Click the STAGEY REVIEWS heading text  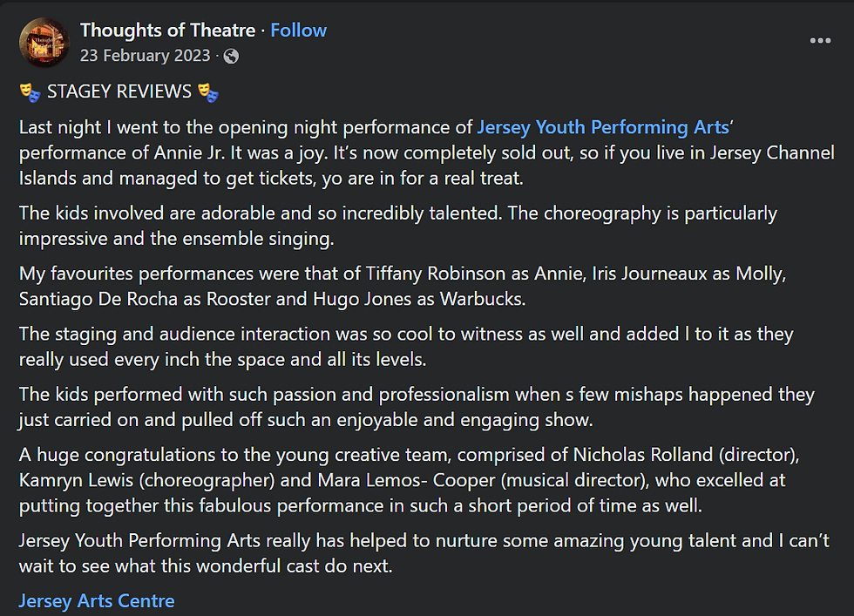coord(119,91)
